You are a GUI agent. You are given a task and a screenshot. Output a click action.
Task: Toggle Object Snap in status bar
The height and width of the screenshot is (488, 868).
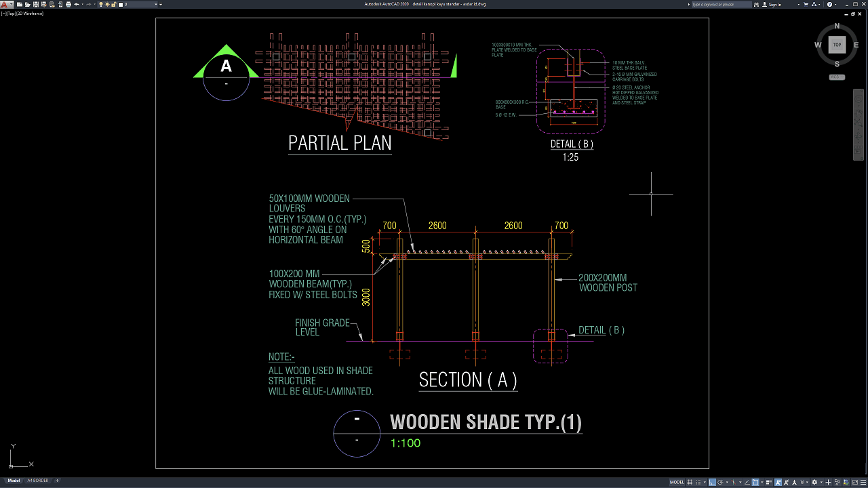pyautogui.click(x=755, y=482)
